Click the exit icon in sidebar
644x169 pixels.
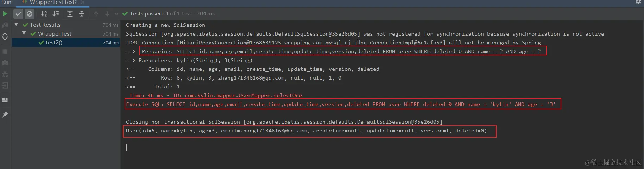[x=5, y=86]
